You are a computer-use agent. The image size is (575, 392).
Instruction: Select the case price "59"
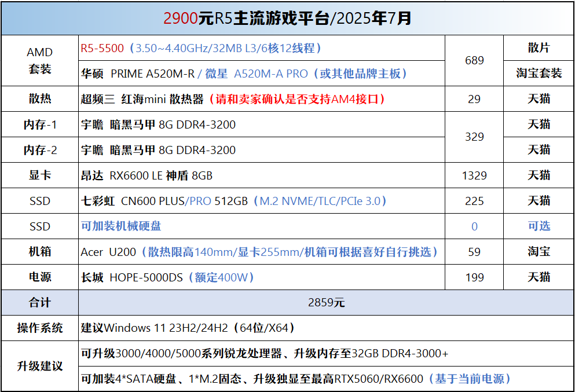pyautogui.click(x=474, y=252)
